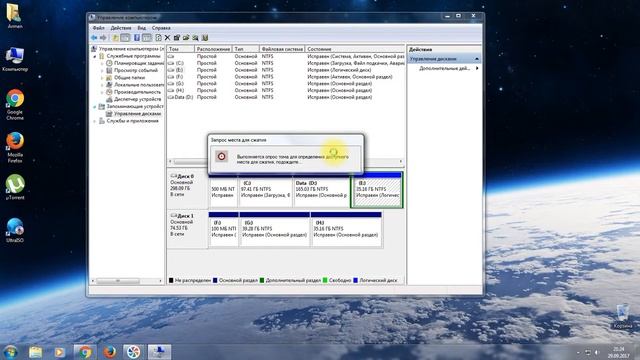Click the Properties toolbar icon
Screen dimensions: 640x360
[177, 38]
